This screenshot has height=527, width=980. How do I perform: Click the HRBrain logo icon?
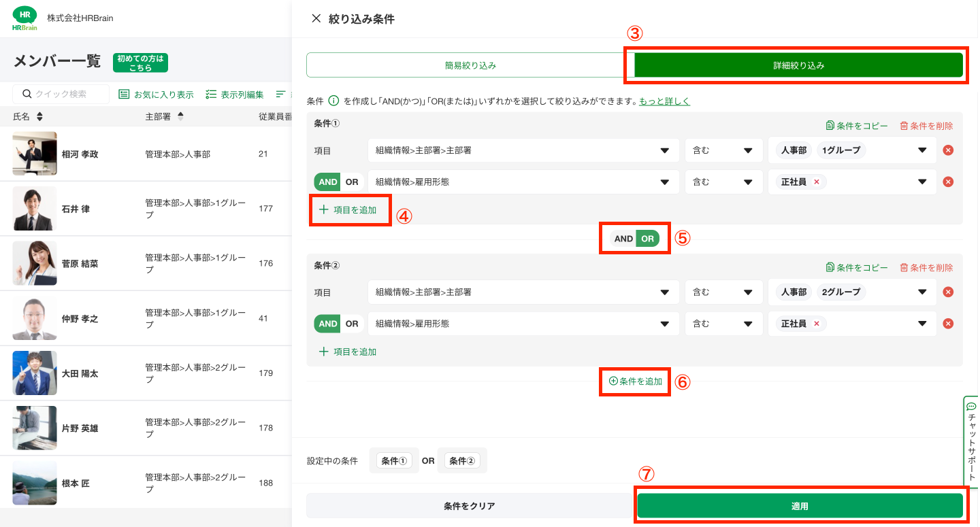[x=25, y=18]
